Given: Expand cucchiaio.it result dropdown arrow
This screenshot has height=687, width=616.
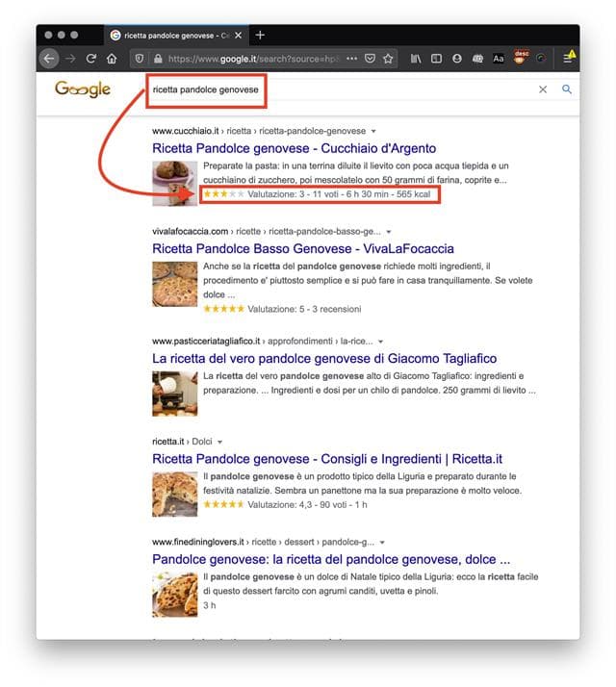Looking at the screenshot, I should click(x=373, y=131).
